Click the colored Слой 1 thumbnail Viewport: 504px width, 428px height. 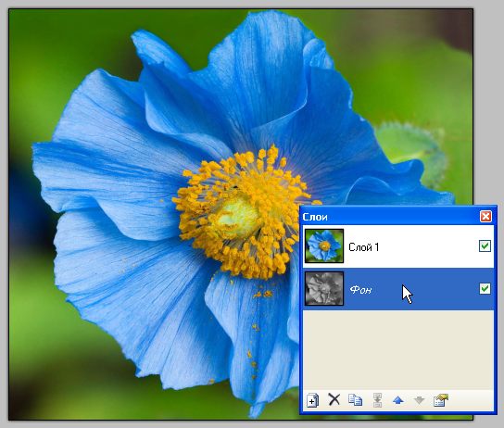point(324,246)
